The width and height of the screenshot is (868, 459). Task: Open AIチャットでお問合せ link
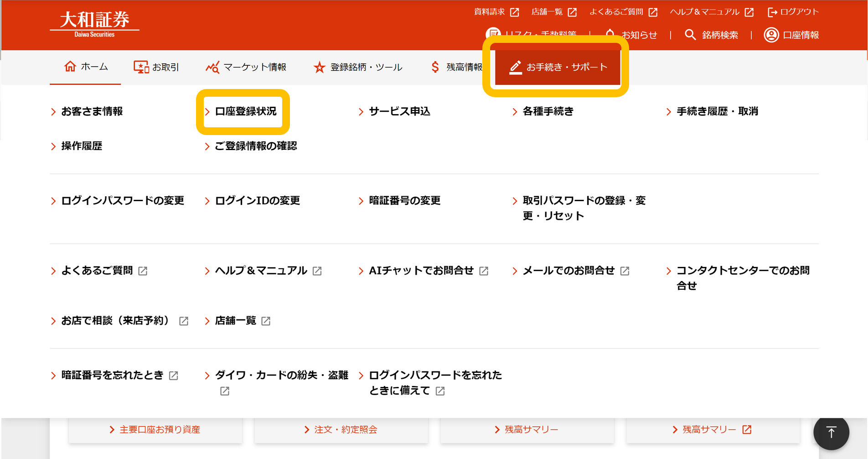pos(421,271)
